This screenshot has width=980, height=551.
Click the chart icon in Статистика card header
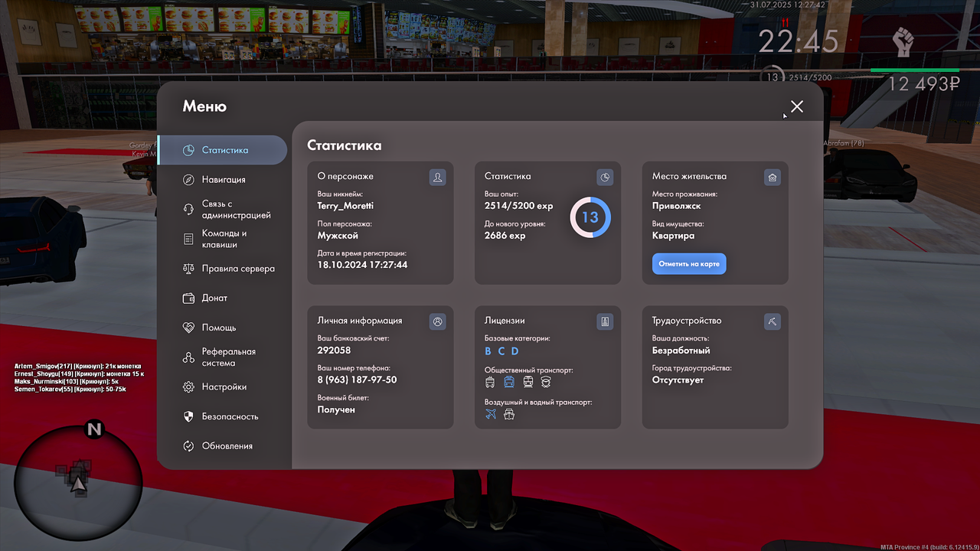pos(605,178)
